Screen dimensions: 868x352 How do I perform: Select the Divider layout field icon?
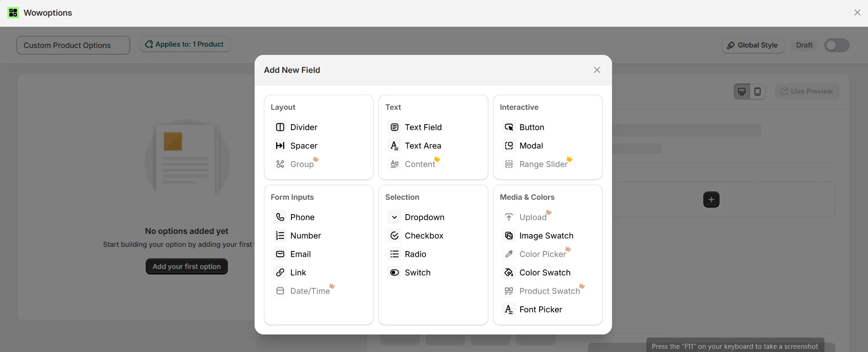280,127
